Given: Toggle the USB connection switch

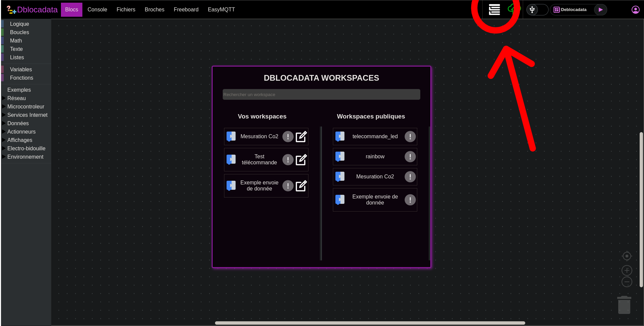Looking at the screenshot, I should [x=536, y=10].
